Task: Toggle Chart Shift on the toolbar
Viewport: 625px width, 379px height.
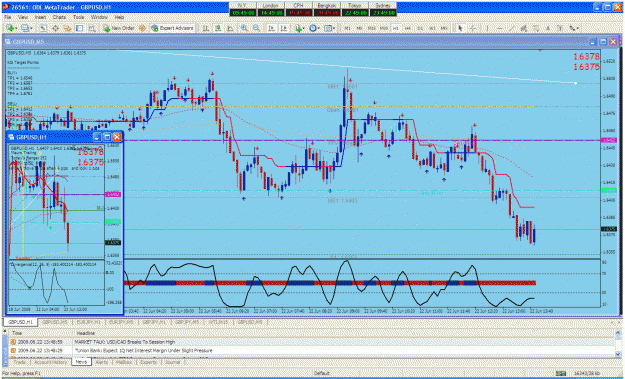Action: pyautogui.click(x=284, y=28)
